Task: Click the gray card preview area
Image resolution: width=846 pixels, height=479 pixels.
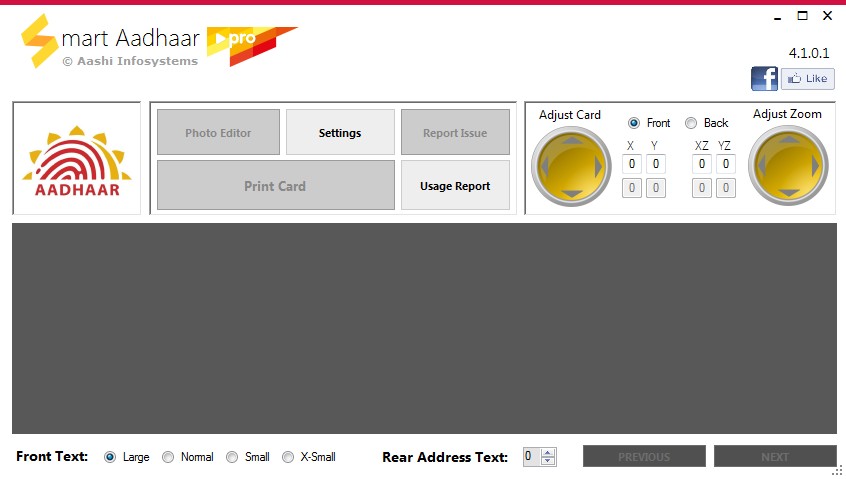Action: click(x=424, y=328)
